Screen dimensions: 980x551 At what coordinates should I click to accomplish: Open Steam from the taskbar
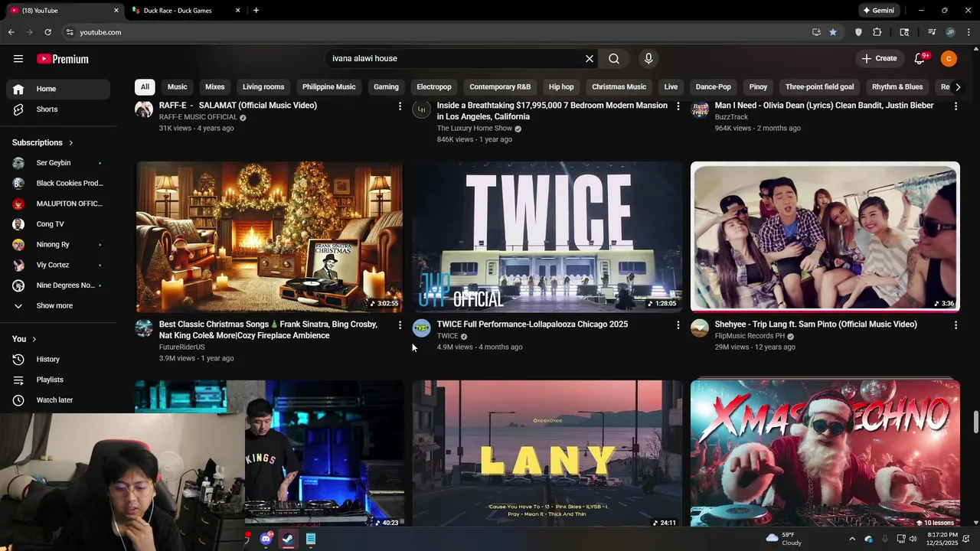tap(289, 539)
